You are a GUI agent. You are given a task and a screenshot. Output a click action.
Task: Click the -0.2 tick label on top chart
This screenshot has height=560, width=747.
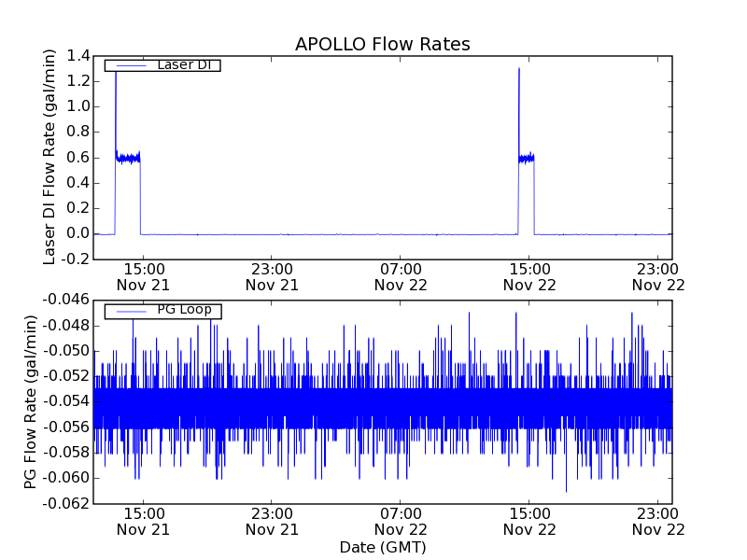[x=75, y=259]
